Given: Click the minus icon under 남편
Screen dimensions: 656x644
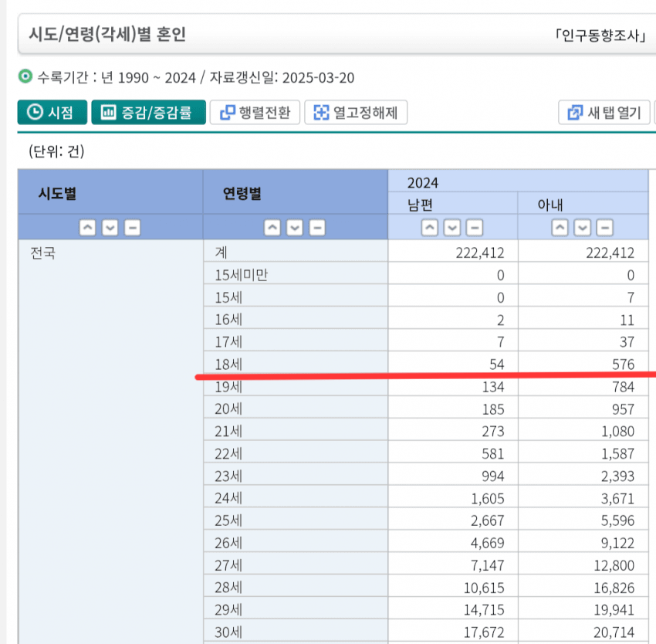Looking at the screenshot, I should click(475, 228).
